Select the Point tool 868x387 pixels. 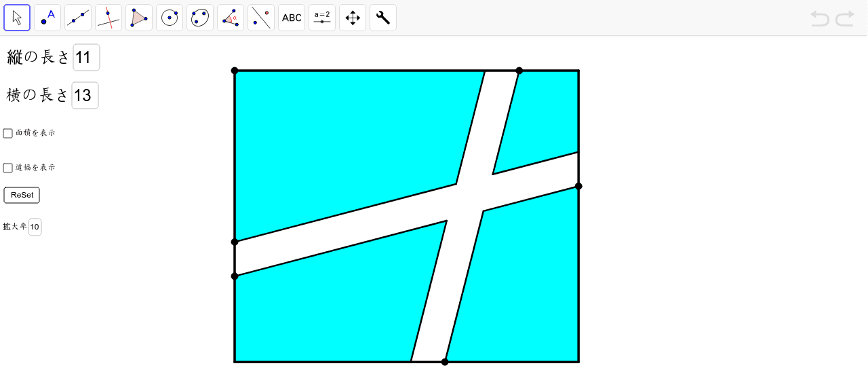(47, 18)
